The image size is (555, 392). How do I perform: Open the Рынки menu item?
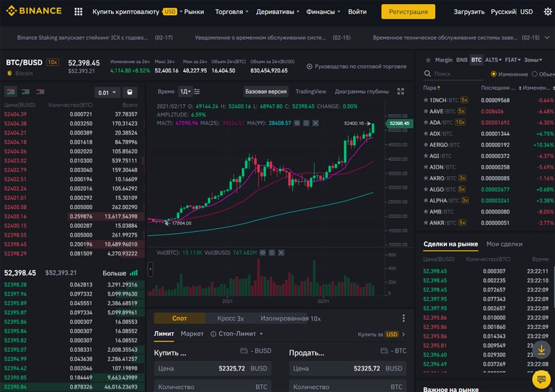pos(194,12)
